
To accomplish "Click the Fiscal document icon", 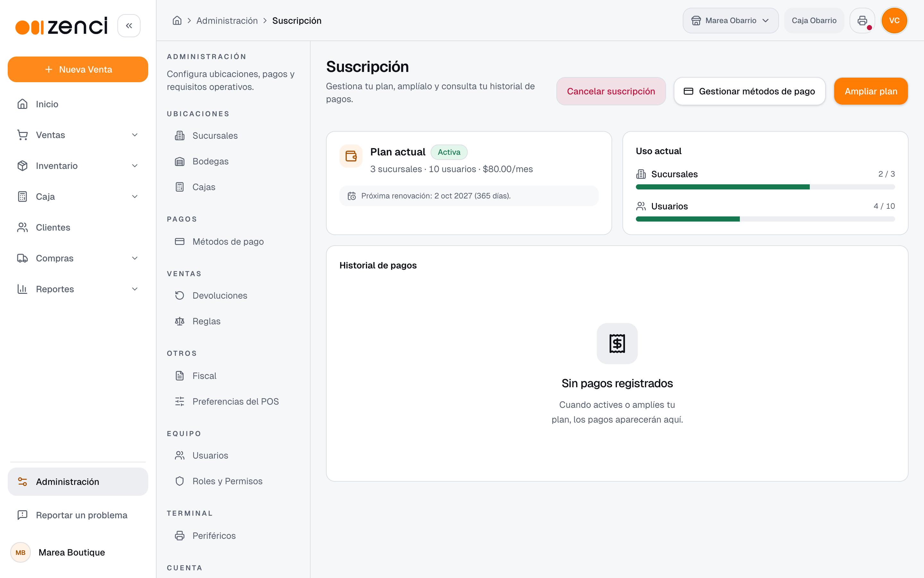I will (x=180, y=376).
